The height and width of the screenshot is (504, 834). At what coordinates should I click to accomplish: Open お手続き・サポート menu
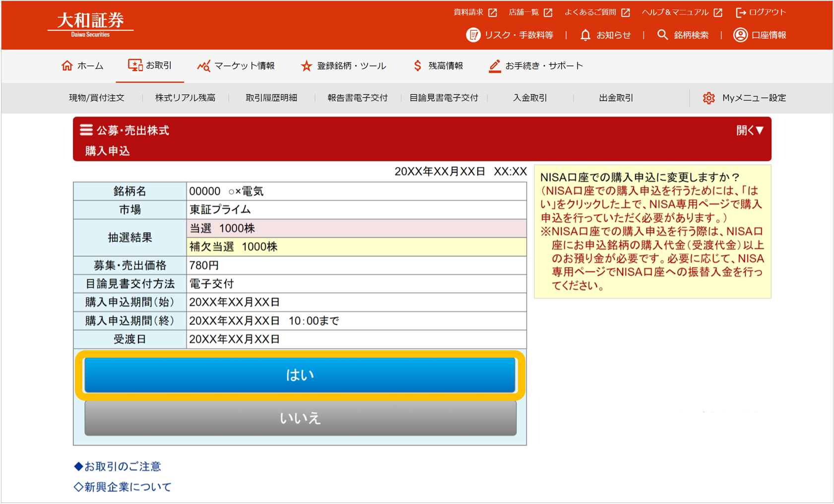(x=536, y=65)
